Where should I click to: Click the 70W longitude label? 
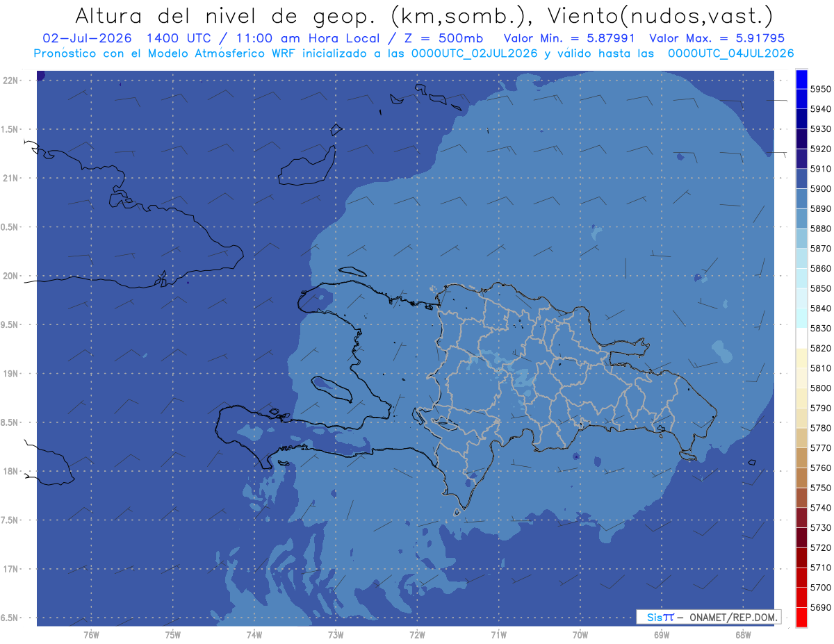pos(580,634)
